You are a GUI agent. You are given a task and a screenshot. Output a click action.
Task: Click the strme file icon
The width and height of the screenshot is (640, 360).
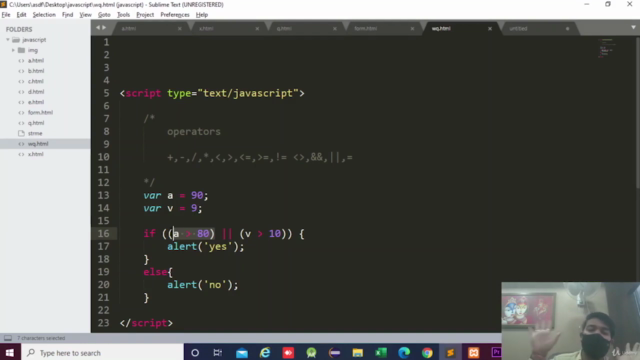click(21, 133)
